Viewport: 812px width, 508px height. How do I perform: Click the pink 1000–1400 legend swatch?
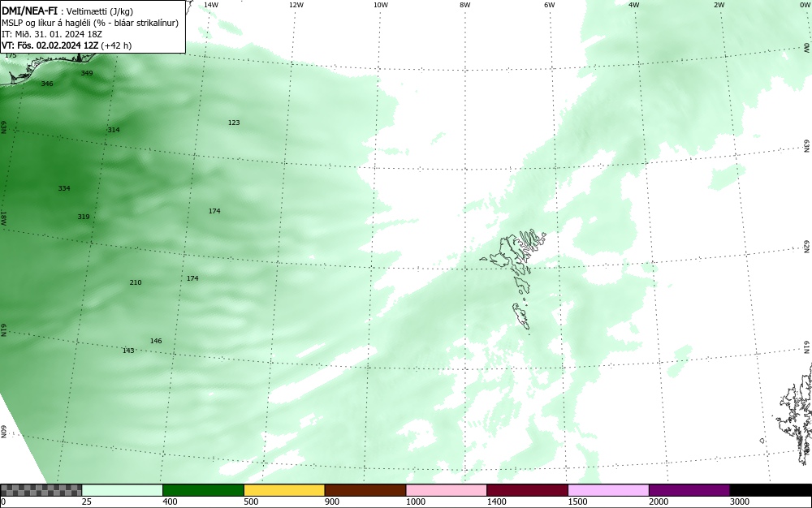(x=447, y=490)
